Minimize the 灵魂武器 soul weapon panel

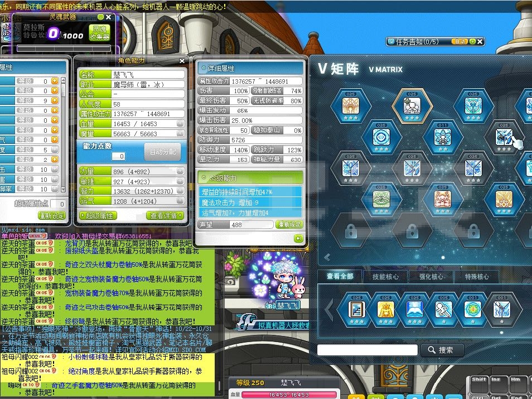(x=100, y=17)
